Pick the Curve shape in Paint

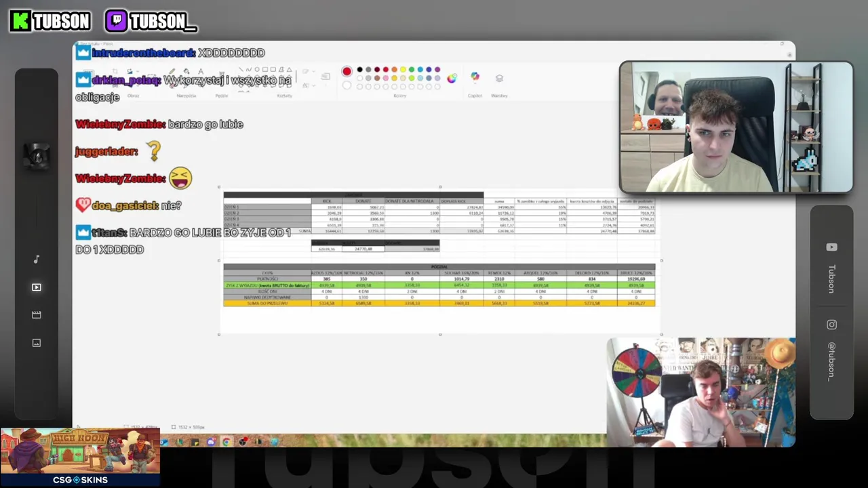[249, 69]
